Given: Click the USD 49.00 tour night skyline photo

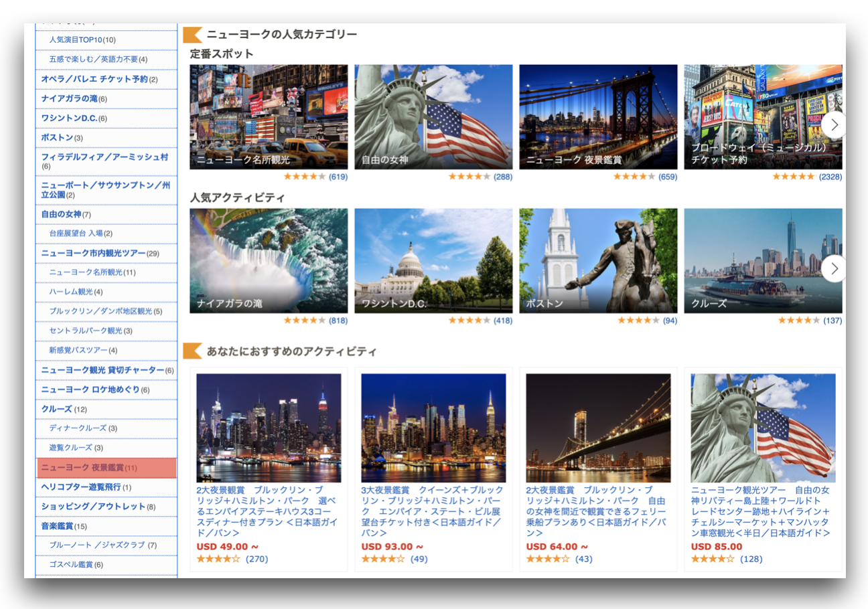Looking at the screenshot, I should point(269,428).
